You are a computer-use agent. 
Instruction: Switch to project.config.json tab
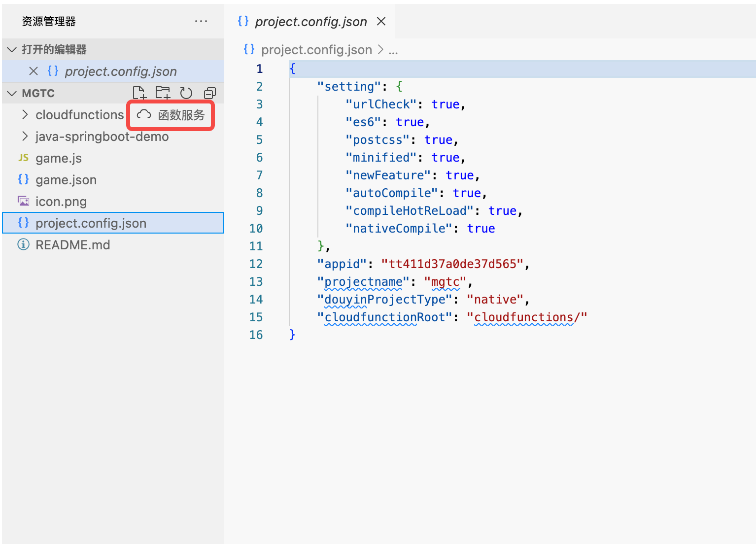[x=310, y=22]
